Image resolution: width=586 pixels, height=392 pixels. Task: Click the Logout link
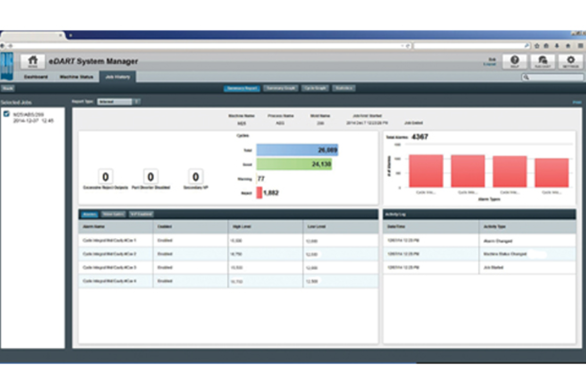(x=490, y=64)
